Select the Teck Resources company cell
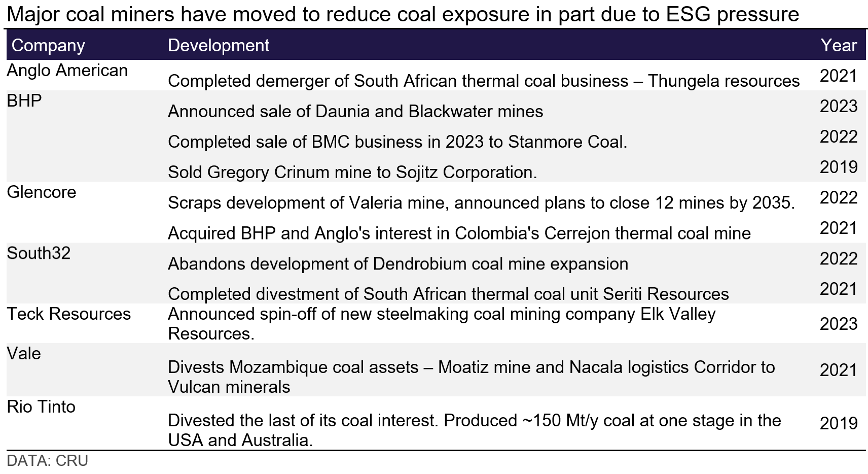The width and height of the screenshot is (868, 474). (69, 314)
